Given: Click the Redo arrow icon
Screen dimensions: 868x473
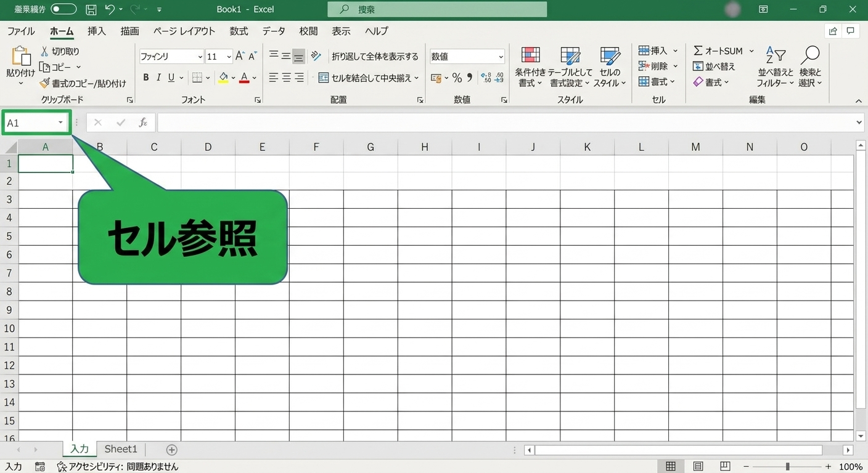Looking at the screenshot, I should (x=136, y=9).
